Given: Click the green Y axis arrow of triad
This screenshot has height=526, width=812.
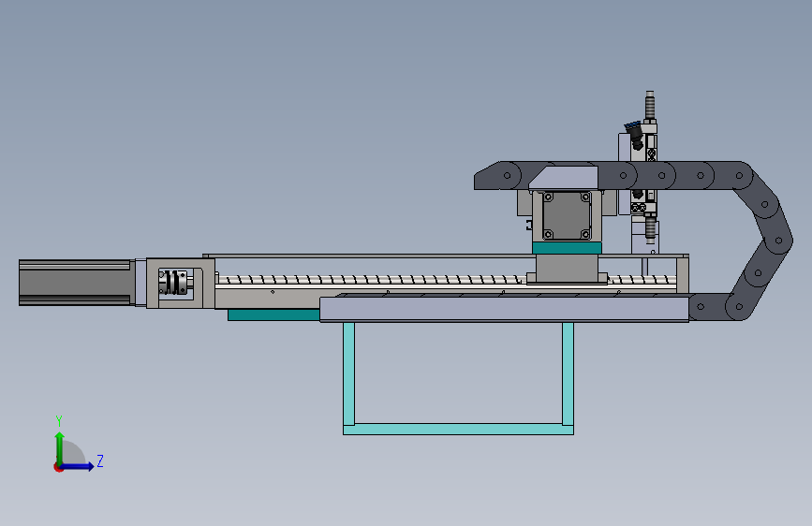Looking at the screenshot, I should (x=60, y=446).
